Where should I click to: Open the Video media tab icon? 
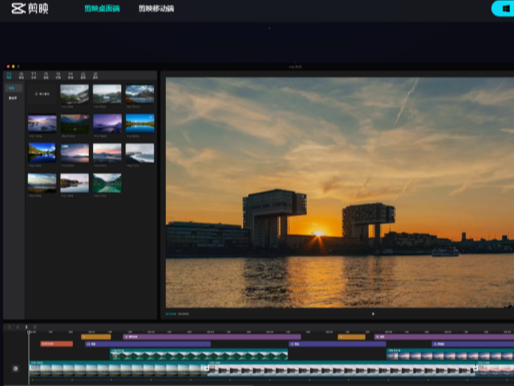(9, 75)
